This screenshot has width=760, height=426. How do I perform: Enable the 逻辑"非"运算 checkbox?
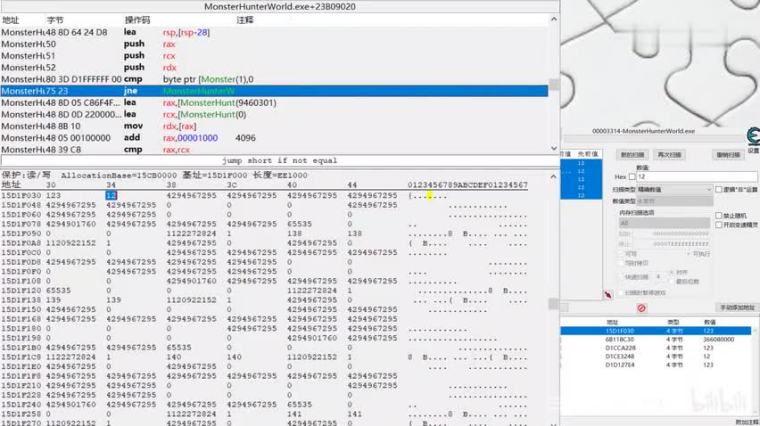(x=718, y=189)
